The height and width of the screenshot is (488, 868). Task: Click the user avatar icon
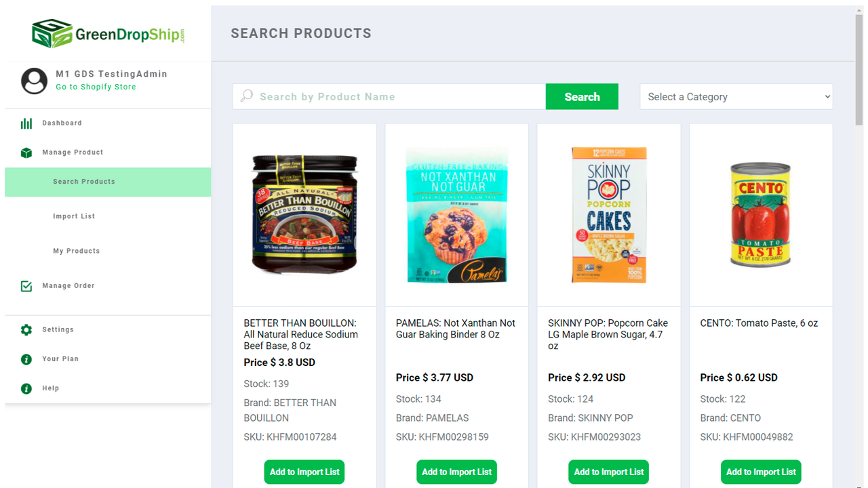pos(34,81)
